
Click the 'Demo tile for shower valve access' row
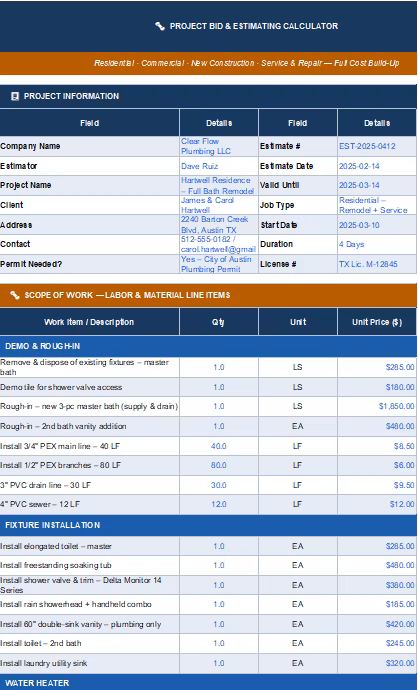click(x=208, y=387)
